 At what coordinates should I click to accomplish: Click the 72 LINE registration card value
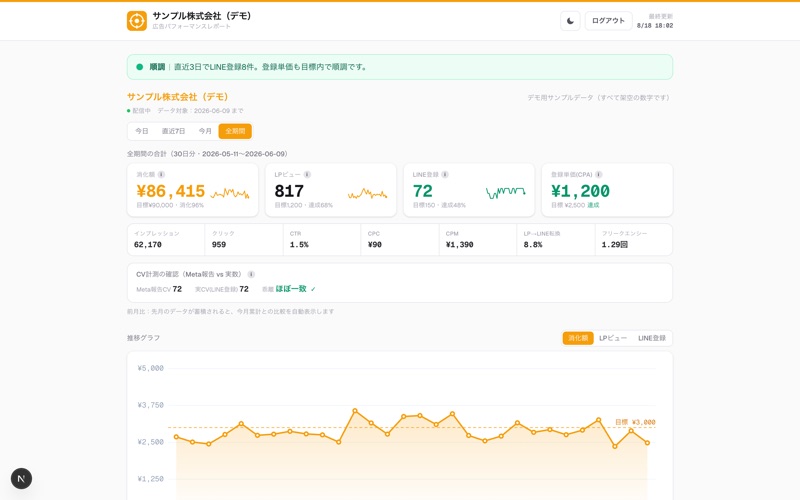[422, 191]
